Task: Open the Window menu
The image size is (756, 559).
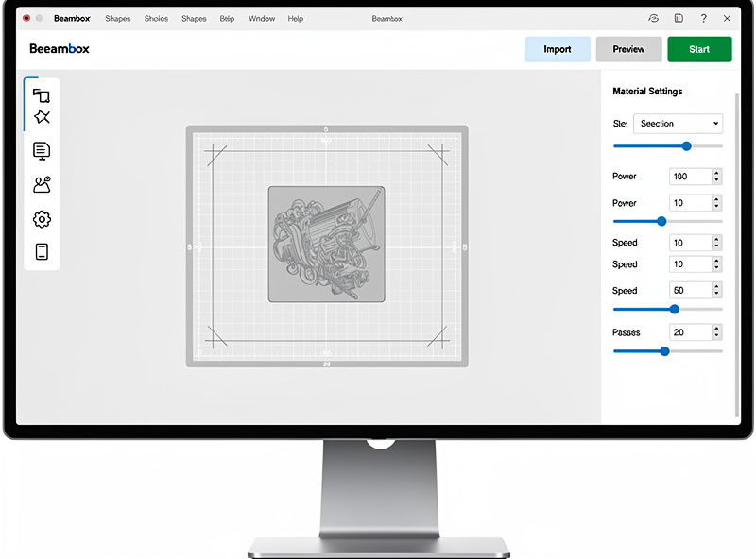Action: [x=262, y=18]
